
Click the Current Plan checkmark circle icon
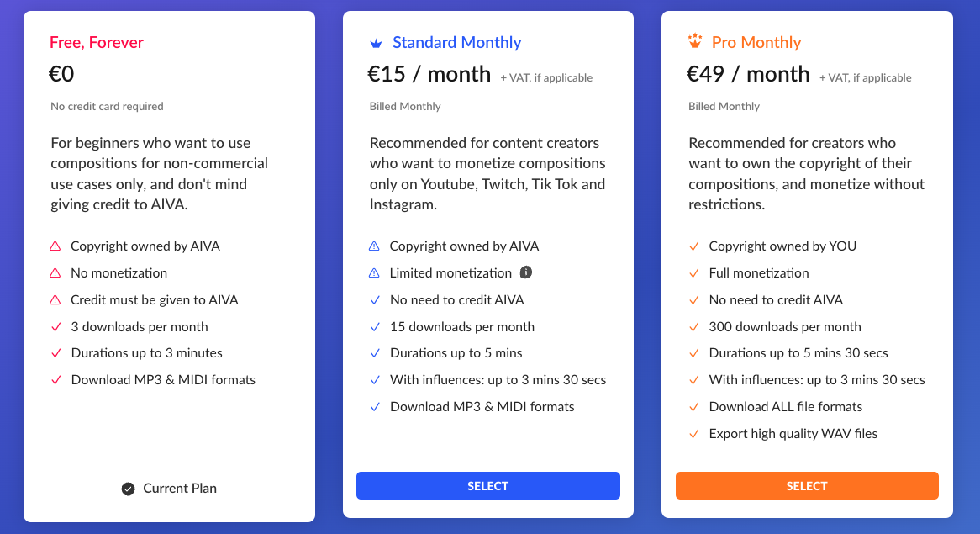click(x=128, y=489)
